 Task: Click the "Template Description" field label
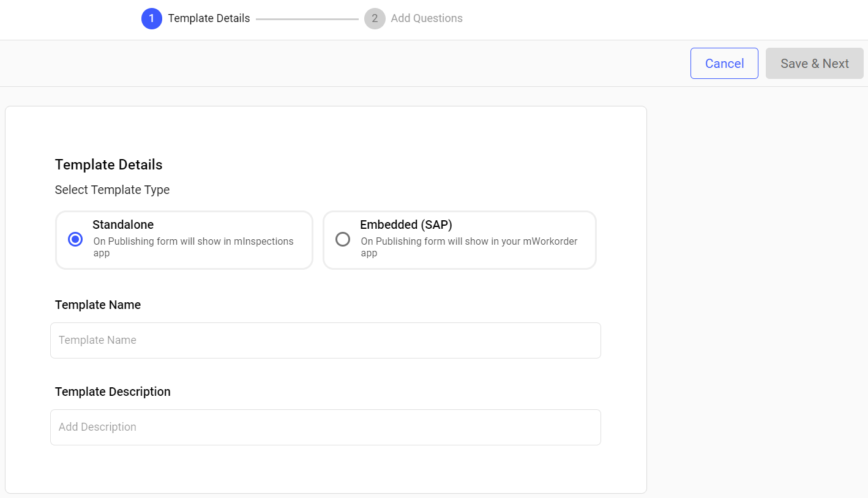pos(113,392)
